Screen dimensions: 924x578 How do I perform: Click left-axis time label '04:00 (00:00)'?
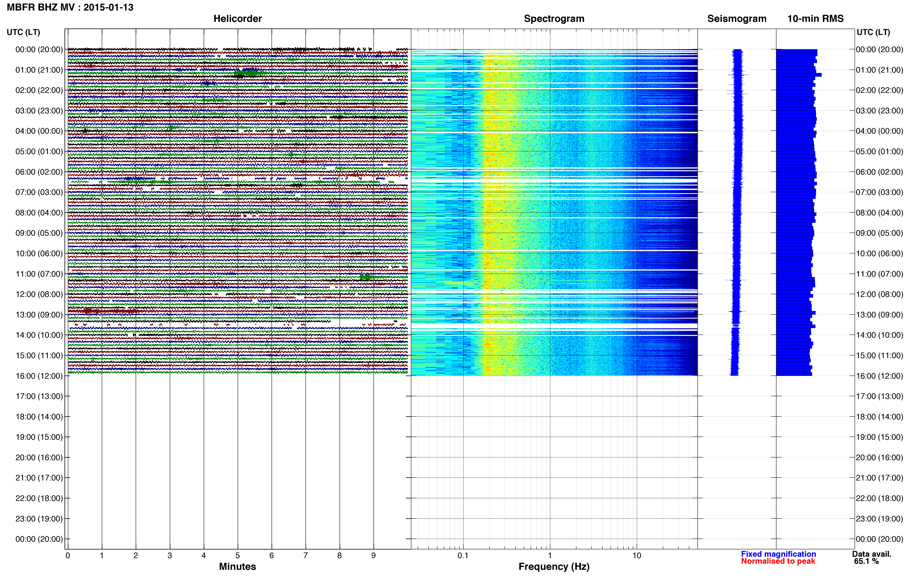[39, 131]
